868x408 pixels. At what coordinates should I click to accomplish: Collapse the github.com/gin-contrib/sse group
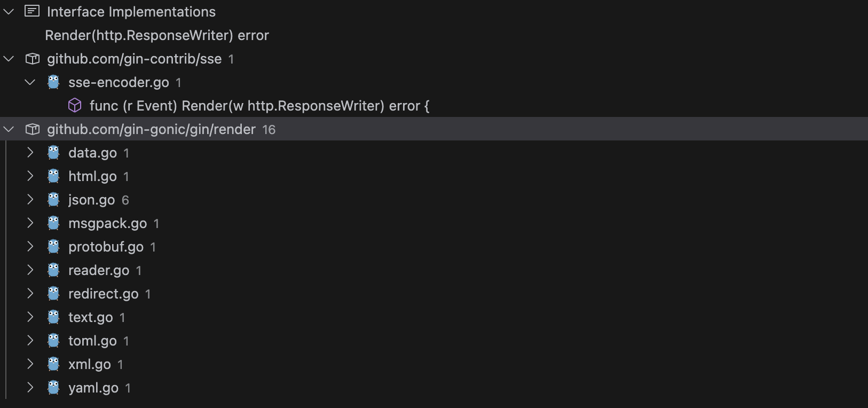pos(9,59)
